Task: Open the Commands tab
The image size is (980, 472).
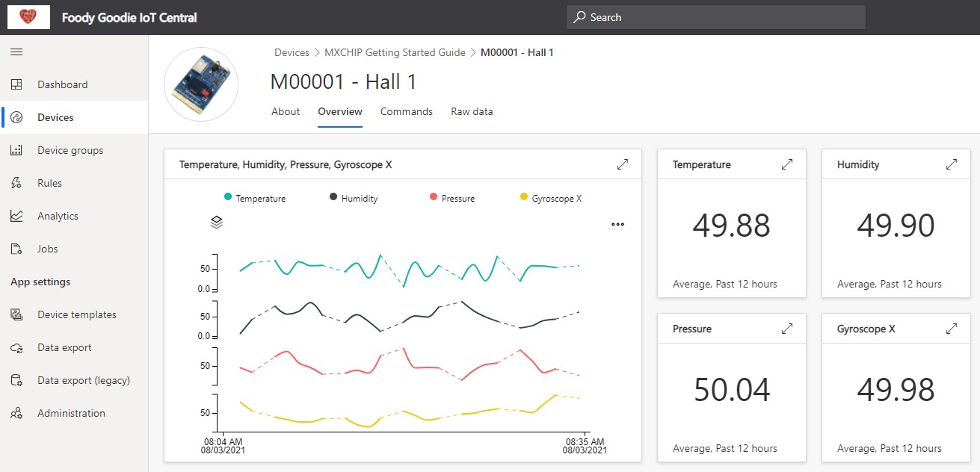Action: pyautogui.click(x=407, y=112)
